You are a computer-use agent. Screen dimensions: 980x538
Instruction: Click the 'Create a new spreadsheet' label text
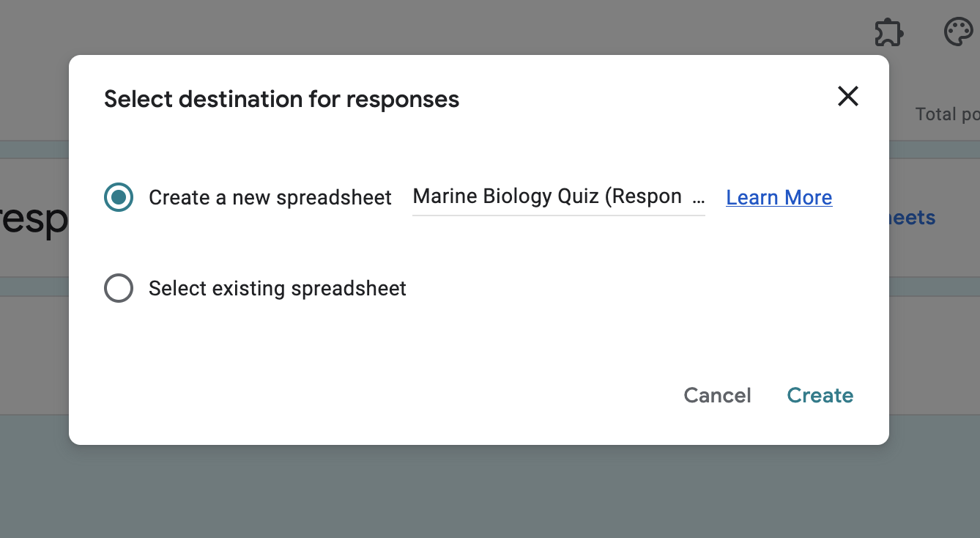270,197
